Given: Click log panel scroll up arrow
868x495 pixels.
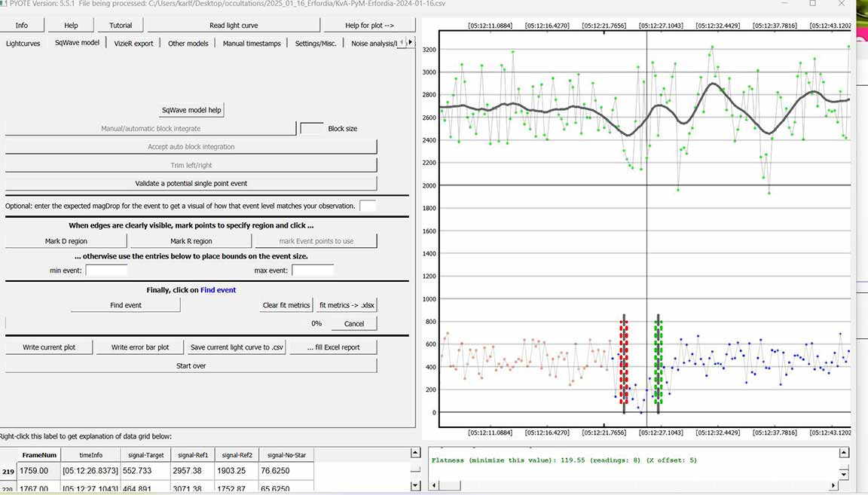Looking at the screenshot, I should tap(844, 453).
